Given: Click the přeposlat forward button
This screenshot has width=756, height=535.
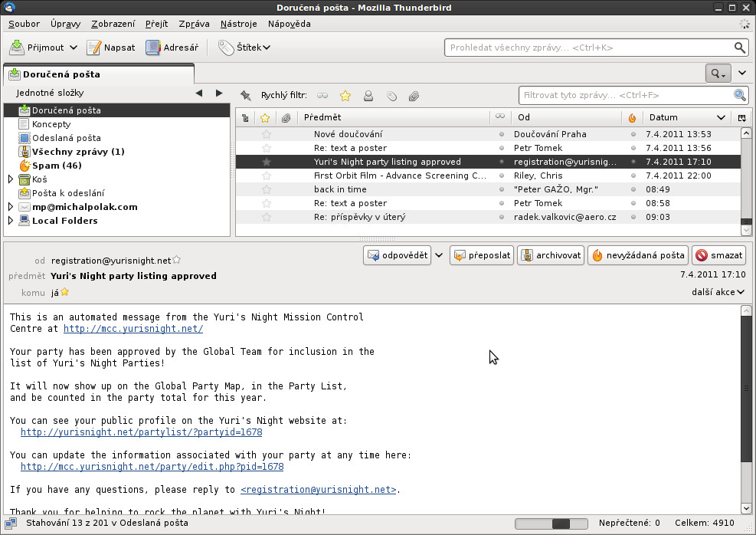Looking at the screenshot, I should tap(482, 255).
